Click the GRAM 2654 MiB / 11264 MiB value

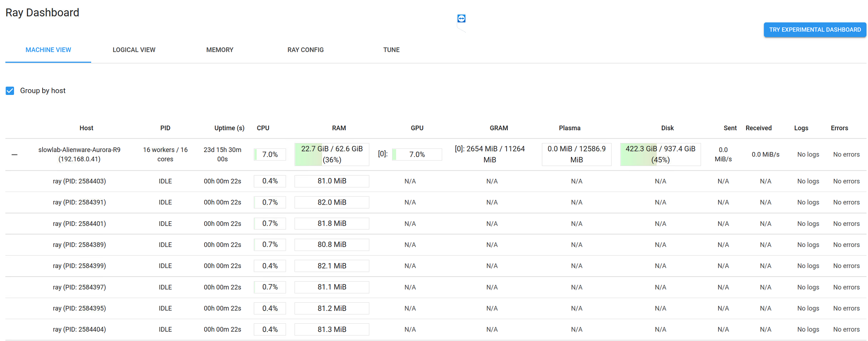pyautogui.click(x=490, y=154)
